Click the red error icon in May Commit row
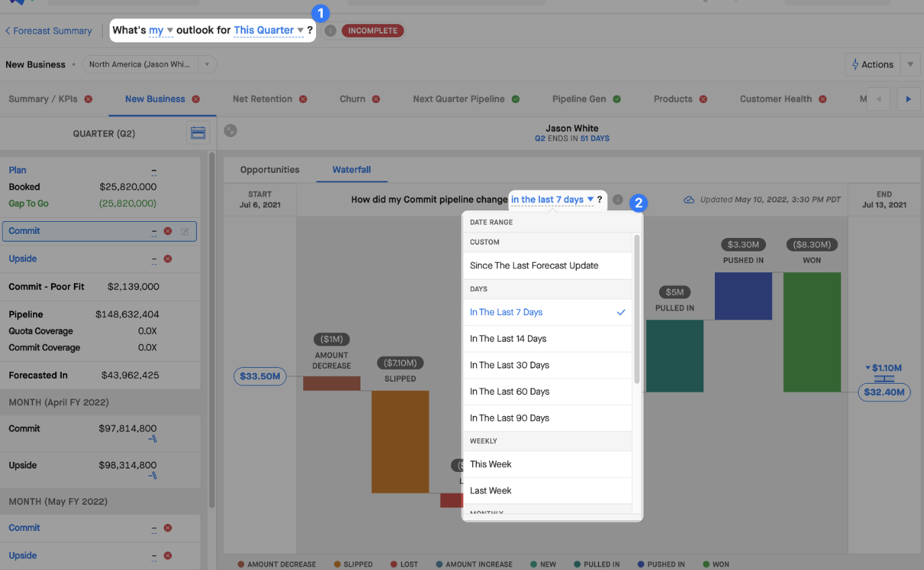 pos(168,528)
